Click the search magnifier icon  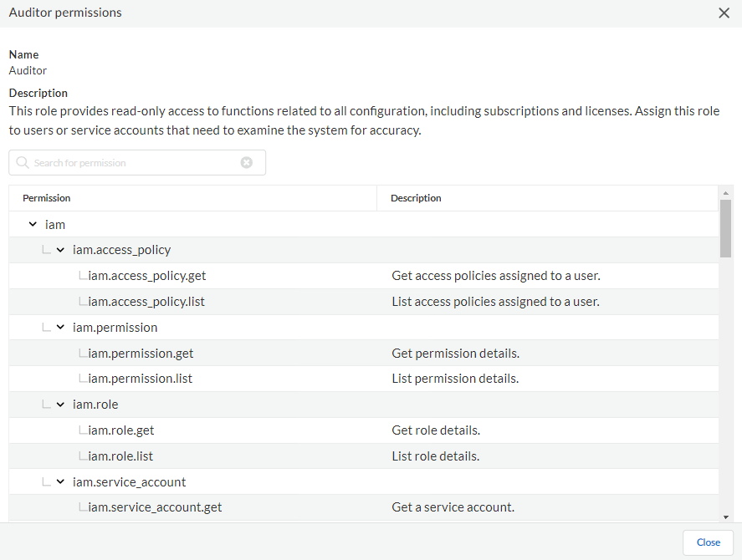23,163
